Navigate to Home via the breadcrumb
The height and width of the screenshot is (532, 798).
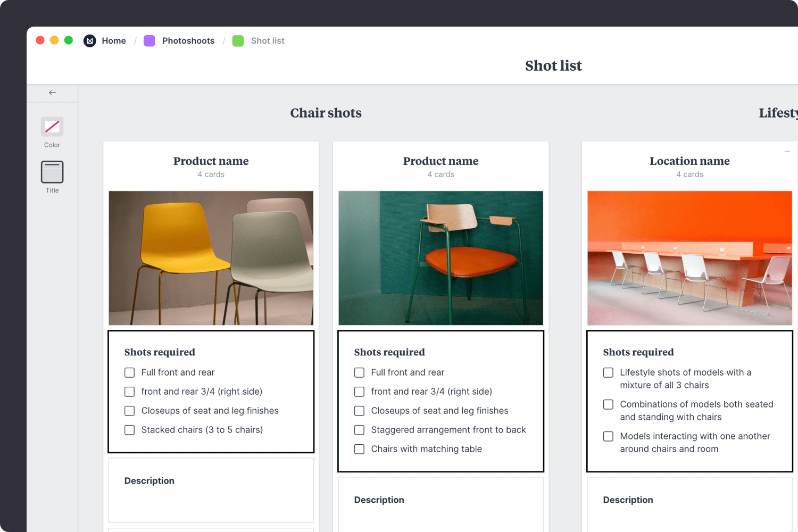114,40
